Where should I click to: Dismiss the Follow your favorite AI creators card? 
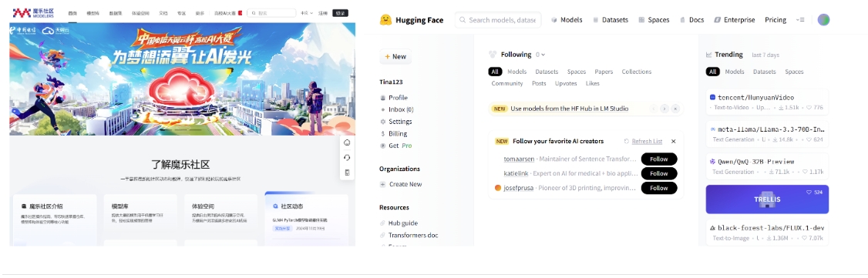(x=673, y=142)
